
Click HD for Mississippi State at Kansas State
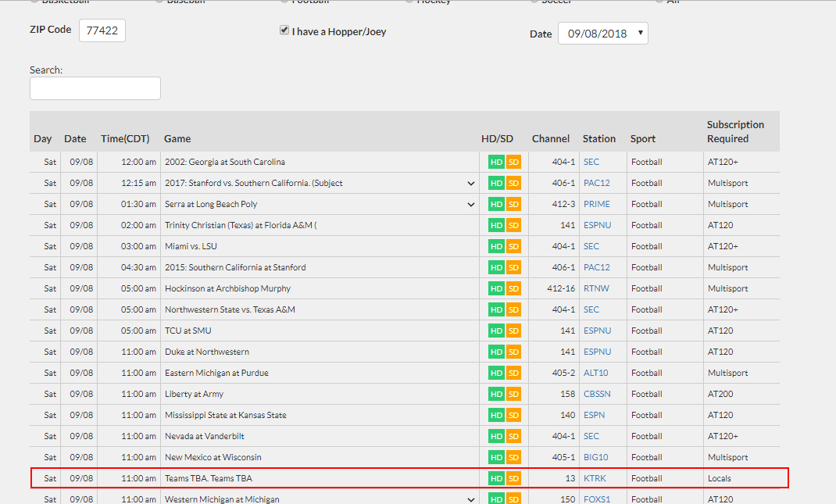click(496, 415)
